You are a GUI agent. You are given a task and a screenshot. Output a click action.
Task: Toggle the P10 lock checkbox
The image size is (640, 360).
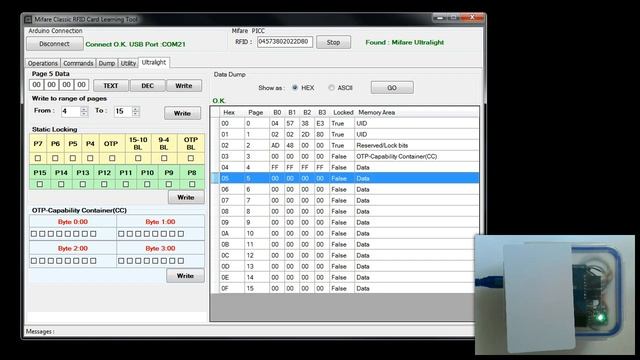(147, 184)
